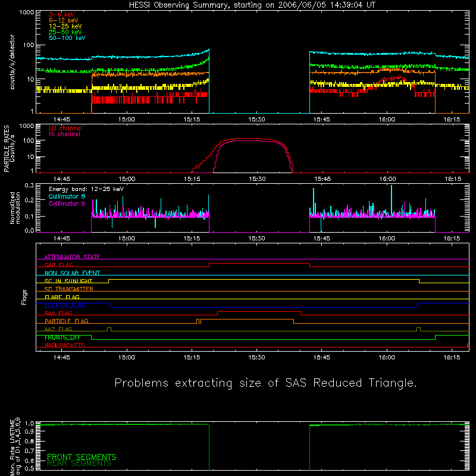Click the 16:00 tick label under the count-rate panel
476x476 pixels.
point(387,120)
